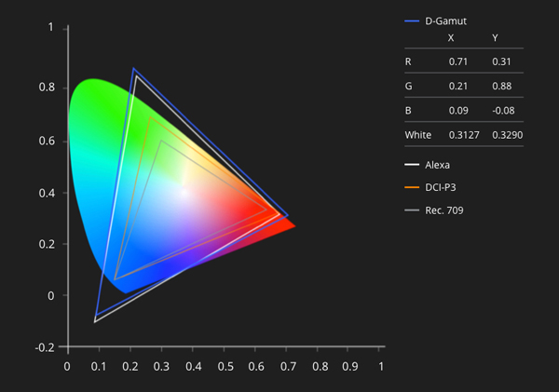This screenshot has width=559, height=392.
Task: Select the G row Y value 0.88
Action: (500, 86)
